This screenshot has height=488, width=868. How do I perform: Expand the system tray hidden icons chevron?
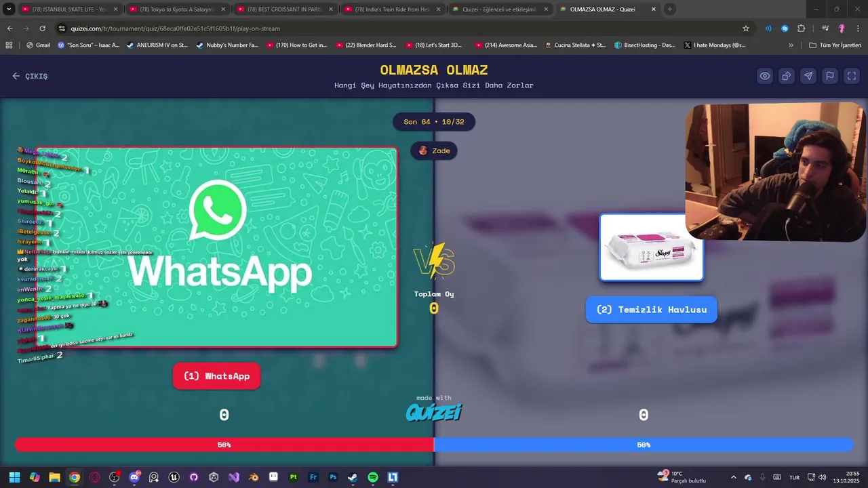pyautogui.click(x=733, y=477)
